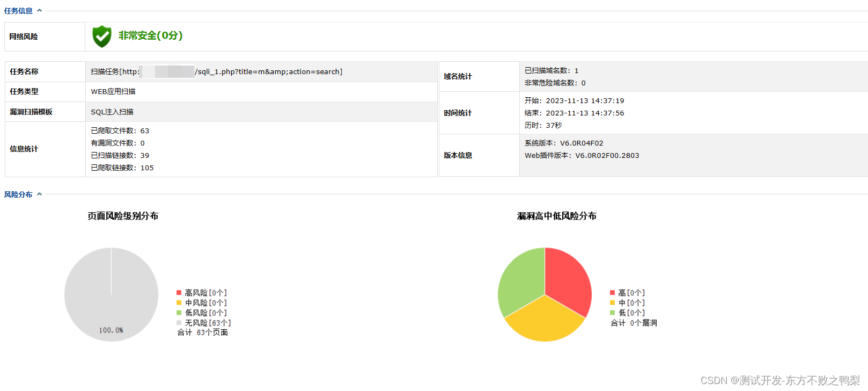Image resolution: width=868 pixels, height=391 pixels.
Task: Click red swatch beside 高风险[0个]
Action: (x=179, y=293)
